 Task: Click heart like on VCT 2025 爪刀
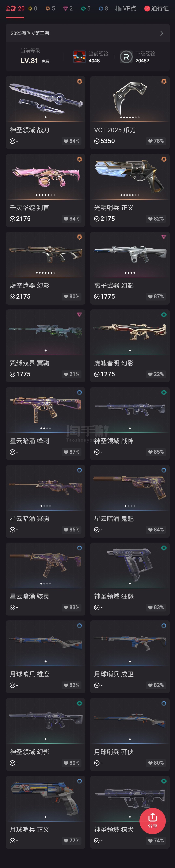[150, 141]
